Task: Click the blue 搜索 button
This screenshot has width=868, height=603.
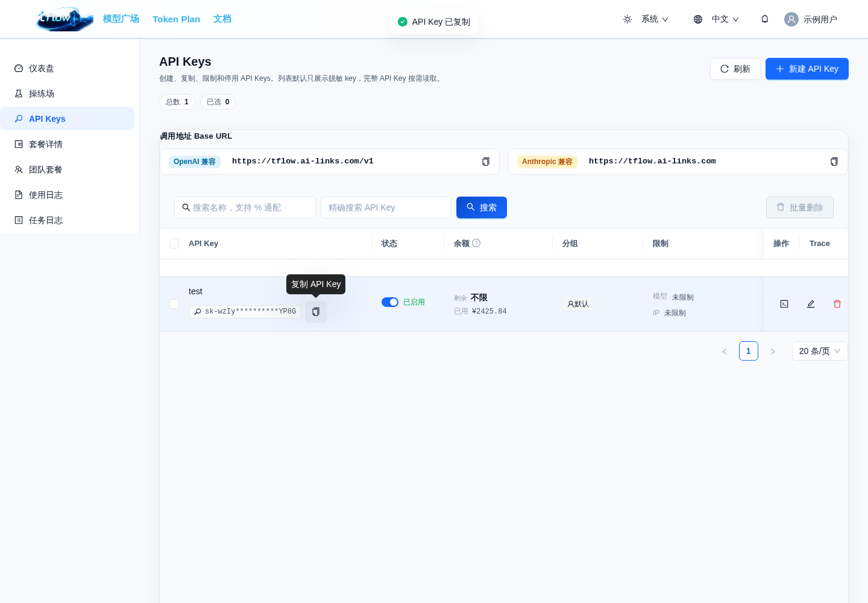Action: point(482,207)
